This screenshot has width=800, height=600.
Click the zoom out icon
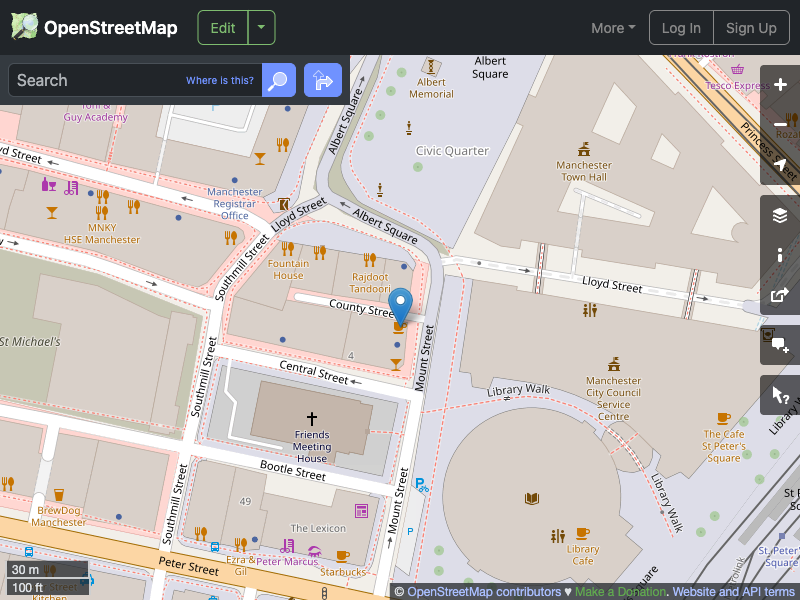click(x=780, y=124)
